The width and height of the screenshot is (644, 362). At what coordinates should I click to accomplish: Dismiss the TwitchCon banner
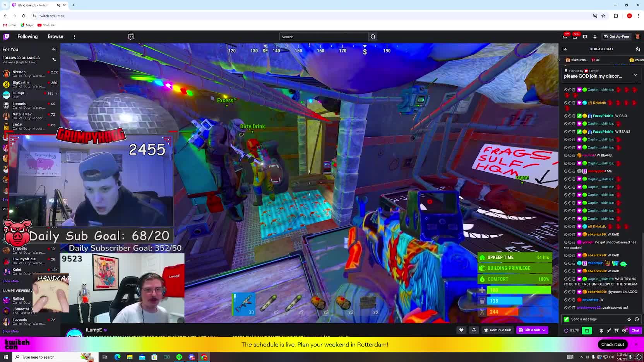coord(636,344)
